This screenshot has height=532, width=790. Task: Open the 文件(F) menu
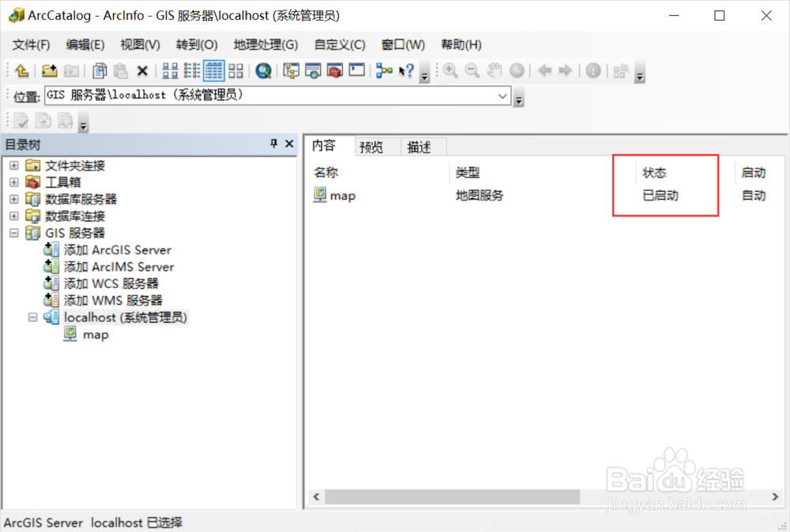32,45
